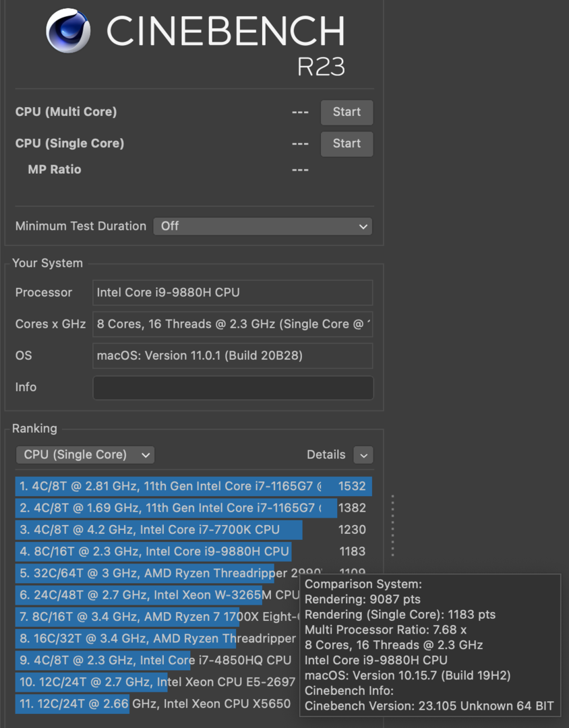Click the OS version field
Image resolution: width=569 pixels, height=728 pixels.
[x=233, y=356]
